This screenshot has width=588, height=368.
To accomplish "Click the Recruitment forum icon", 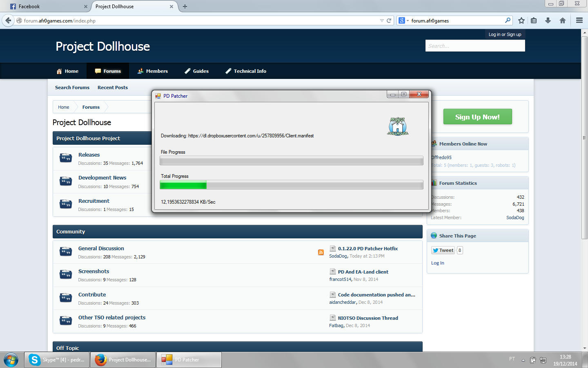I will pos(66,204).
